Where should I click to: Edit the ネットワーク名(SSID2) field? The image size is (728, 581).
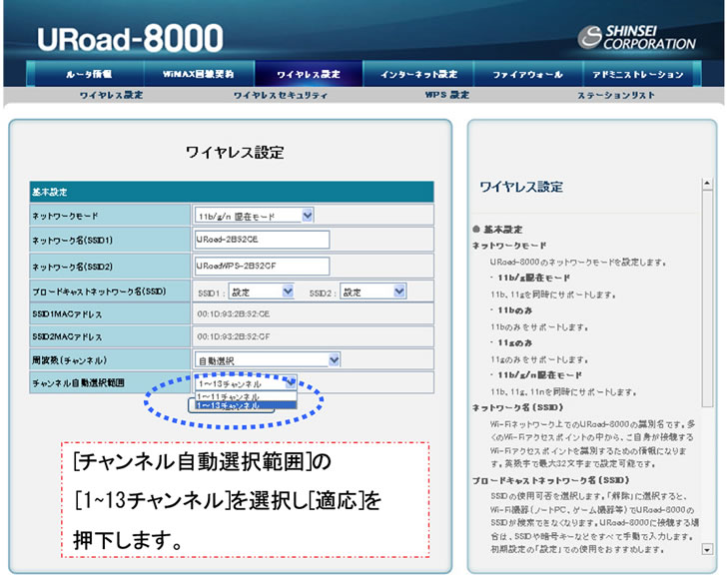tap(263, 266)
